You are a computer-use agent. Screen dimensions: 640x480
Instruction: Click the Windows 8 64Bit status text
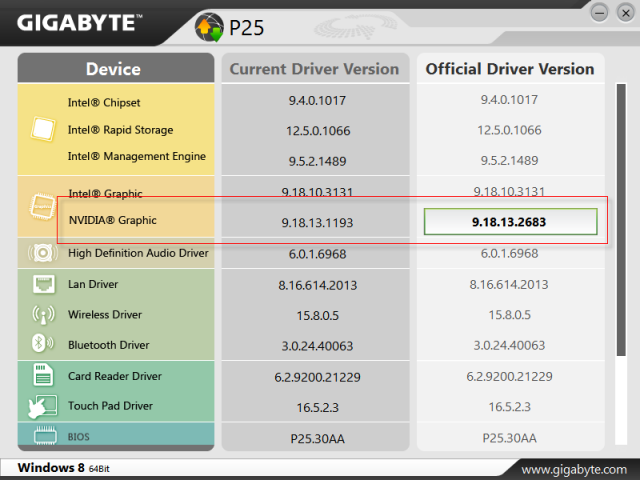coord(63,468)
